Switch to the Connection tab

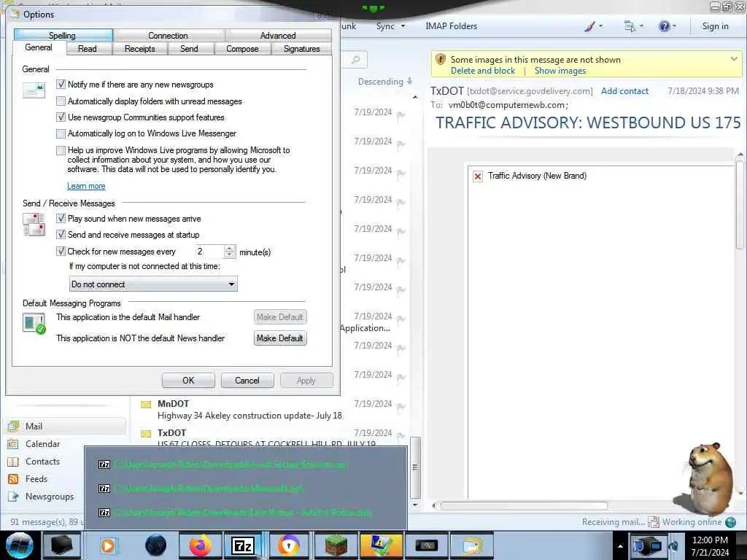click(169, 35)
